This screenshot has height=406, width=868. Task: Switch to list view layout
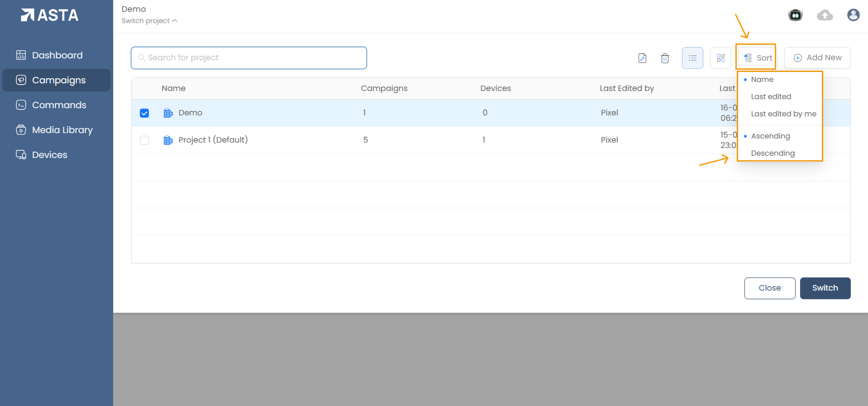(x=692, y=58)
